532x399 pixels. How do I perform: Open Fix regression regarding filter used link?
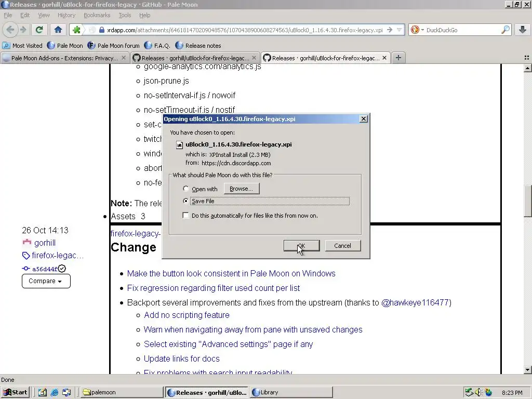point(214,288)
